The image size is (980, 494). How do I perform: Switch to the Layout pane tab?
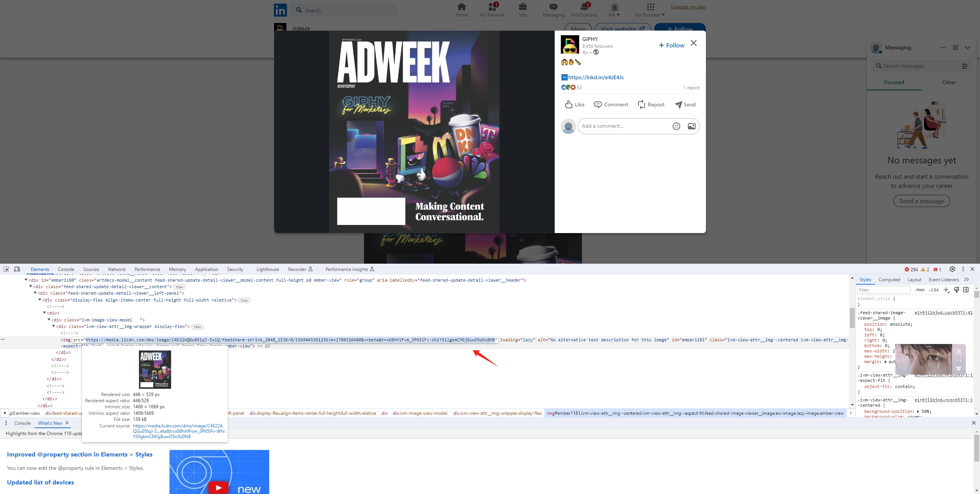(915, 280)
